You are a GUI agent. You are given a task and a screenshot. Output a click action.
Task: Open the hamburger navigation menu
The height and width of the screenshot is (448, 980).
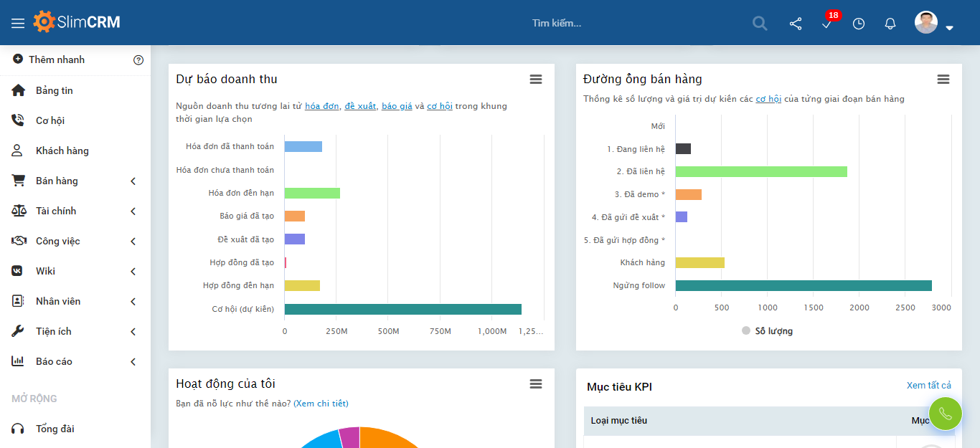(x=19, y=22)
